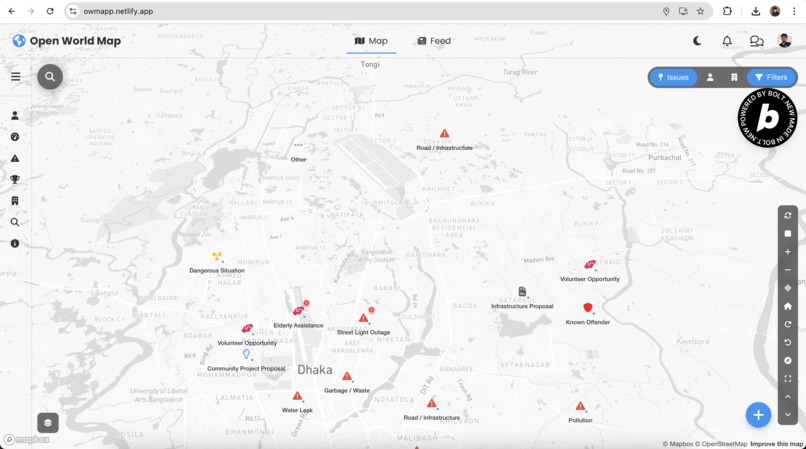Bookmark this page with the star
The image size is (806, 449).
tap(700, 11)
